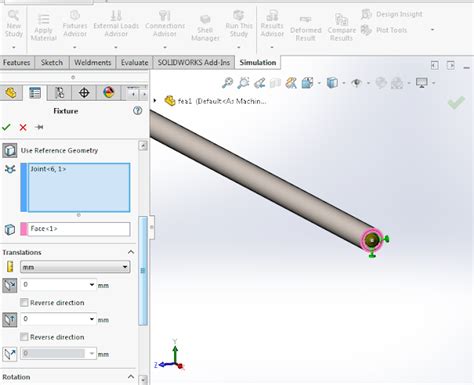Check second Reverse direction checkbox
Screen dimensions: 474x385
[24, 337]
